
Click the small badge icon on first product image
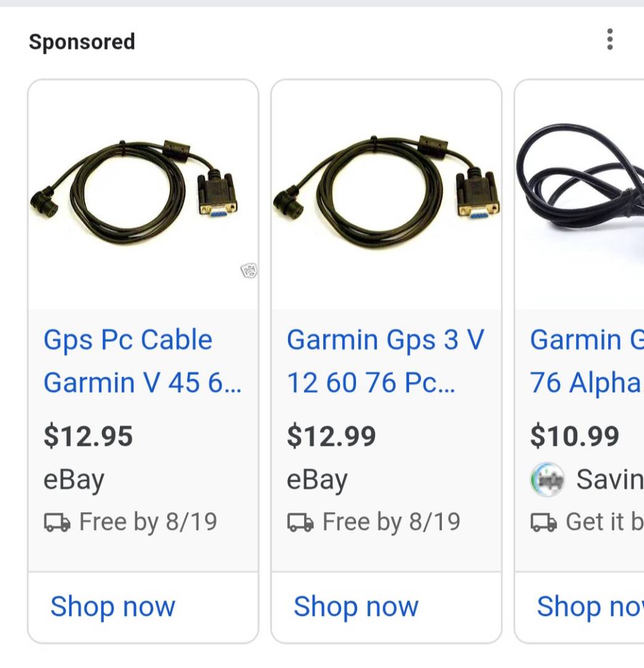coord(248,270)
